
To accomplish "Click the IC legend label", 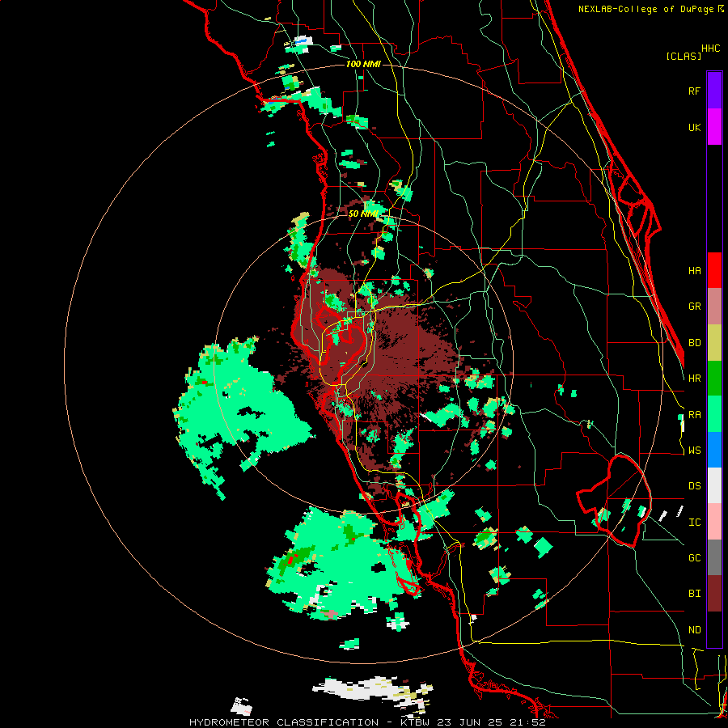I will [694, 523].
